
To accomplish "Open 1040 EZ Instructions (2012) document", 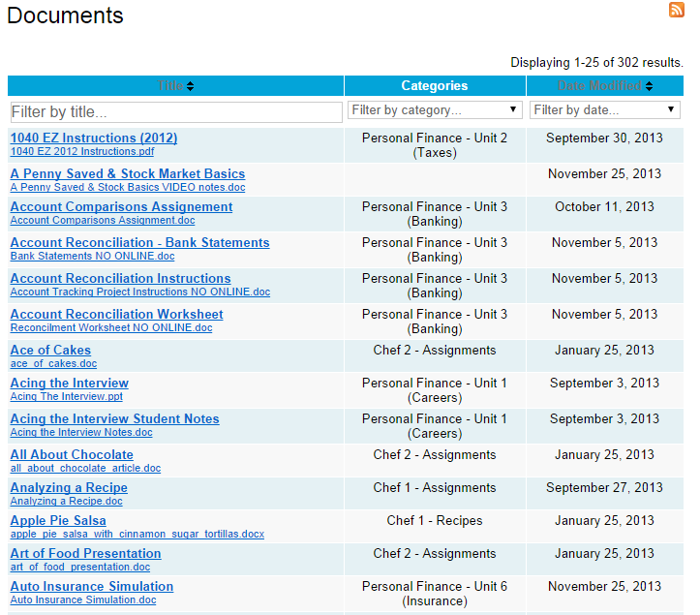I will [x=94, y=138].
